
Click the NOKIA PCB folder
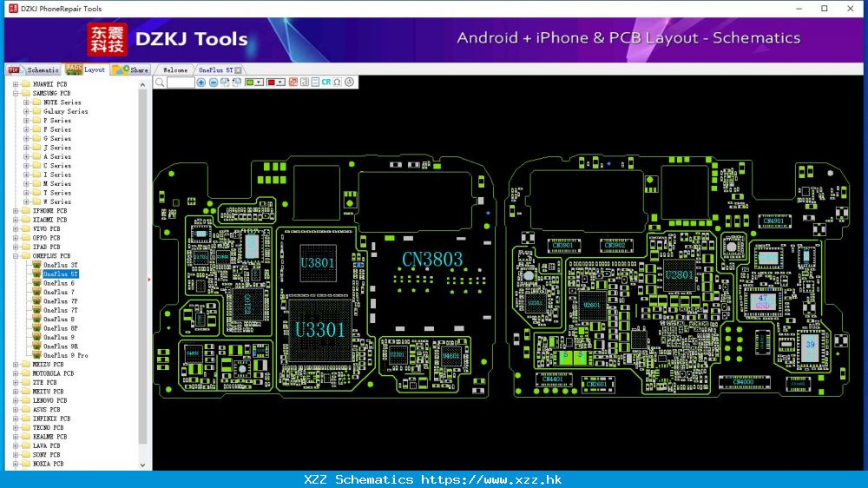(x=25, y=464)
